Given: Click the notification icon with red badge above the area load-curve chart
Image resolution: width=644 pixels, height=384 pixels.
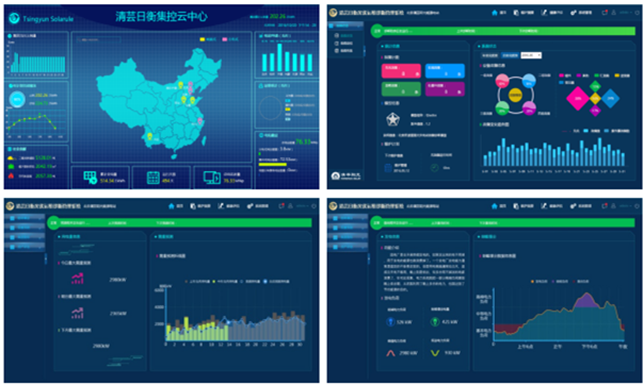Looking at the screenshot, I should [605, 205].
